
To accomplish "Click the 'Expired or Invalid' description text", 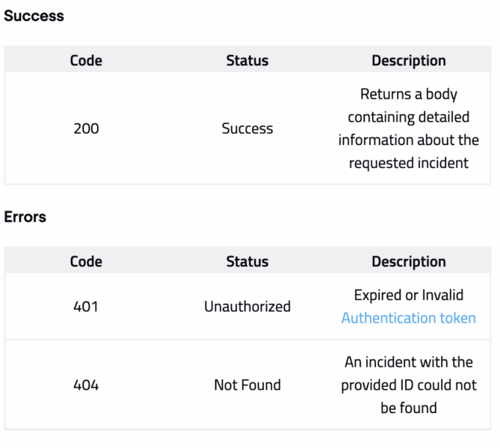I will click(x=408, y=295).
